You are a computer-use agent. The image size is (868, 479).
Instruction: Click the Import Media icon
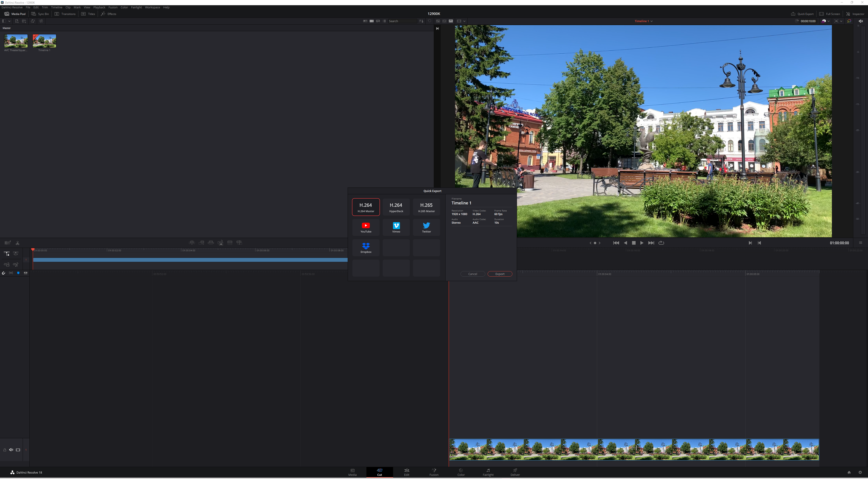[17, 21]
